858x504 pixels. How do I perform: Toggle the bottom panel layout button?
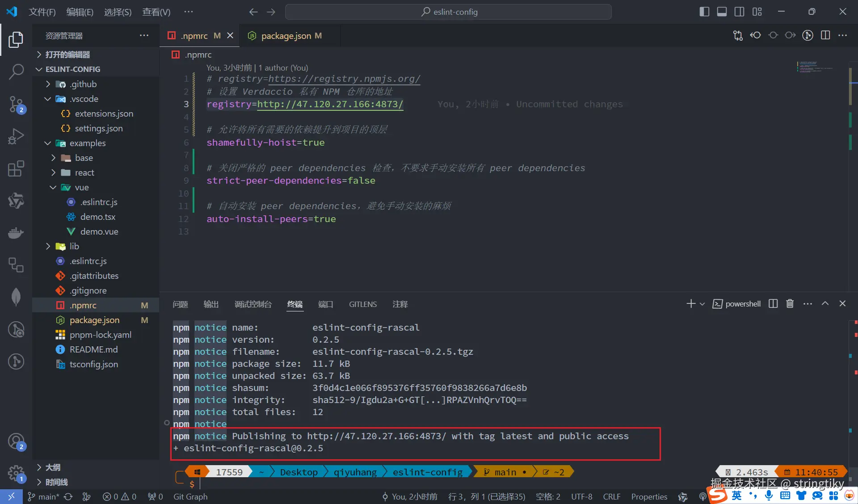pos(722,12)
